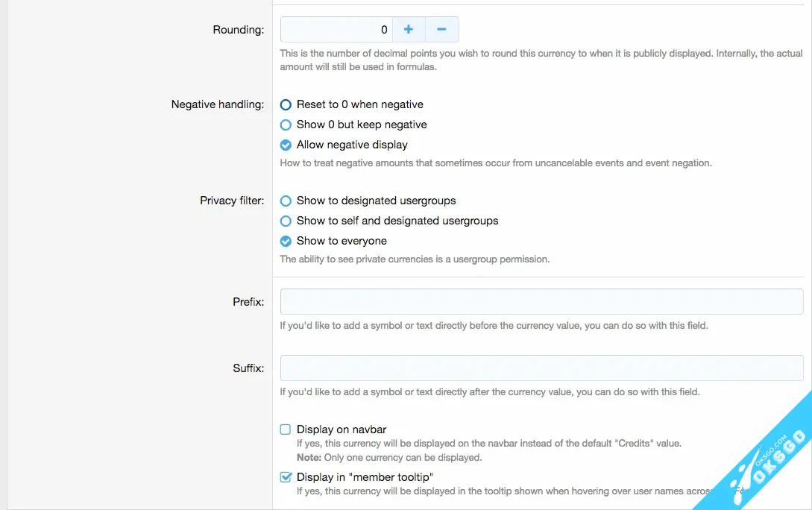Click the plus icon to increase Rounding
Image resolution: width=812 pixels, height=510 pixels.
409,30
